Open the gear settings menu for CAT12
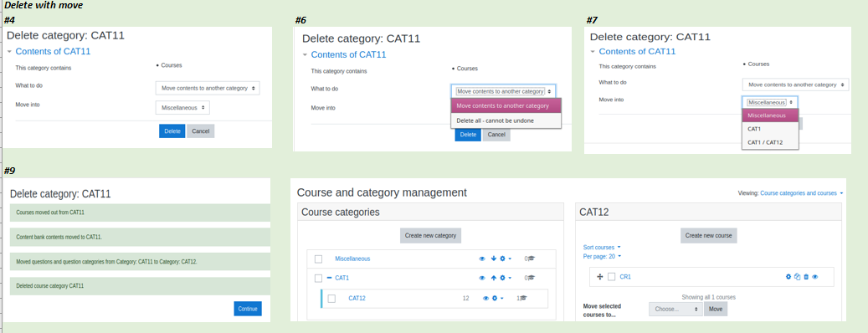Viewport: 868px width, 333px height. point(496,298)
